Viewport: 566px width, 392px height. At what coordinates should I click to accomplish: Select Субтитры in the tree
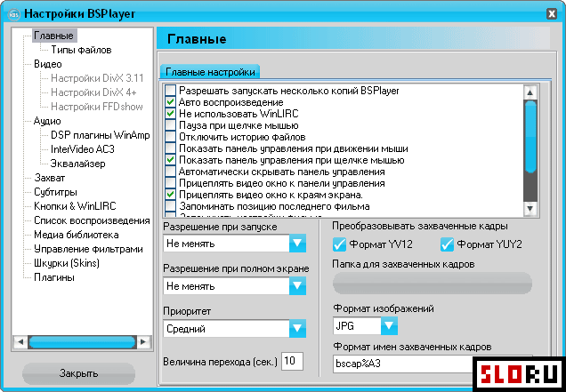click(x=55, y=192)
